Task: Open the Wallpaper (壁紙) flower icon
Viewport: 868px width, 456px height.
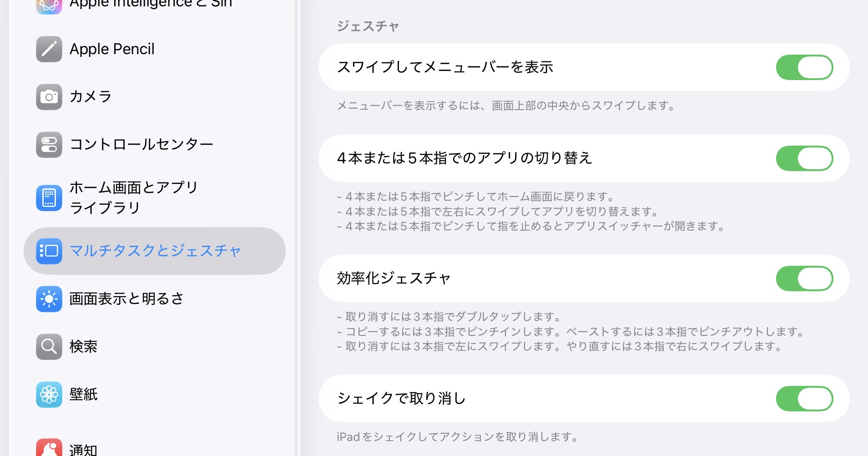Action: click(49, 395)
